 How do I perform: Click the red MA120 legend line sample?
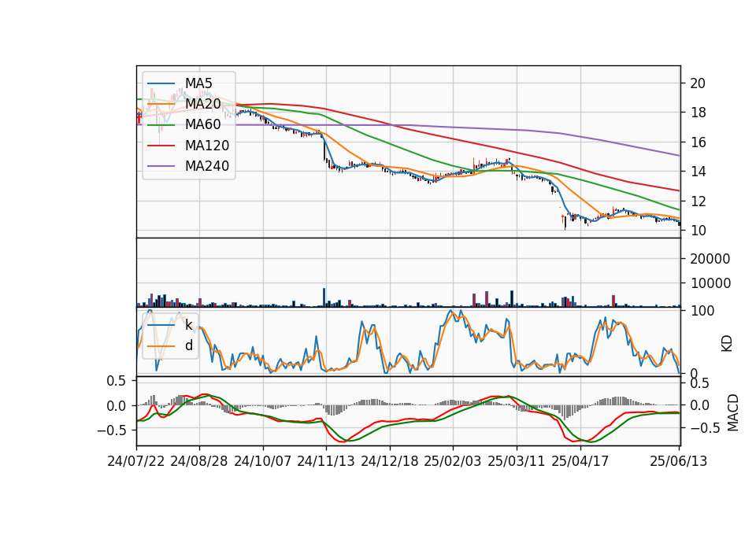161,146
